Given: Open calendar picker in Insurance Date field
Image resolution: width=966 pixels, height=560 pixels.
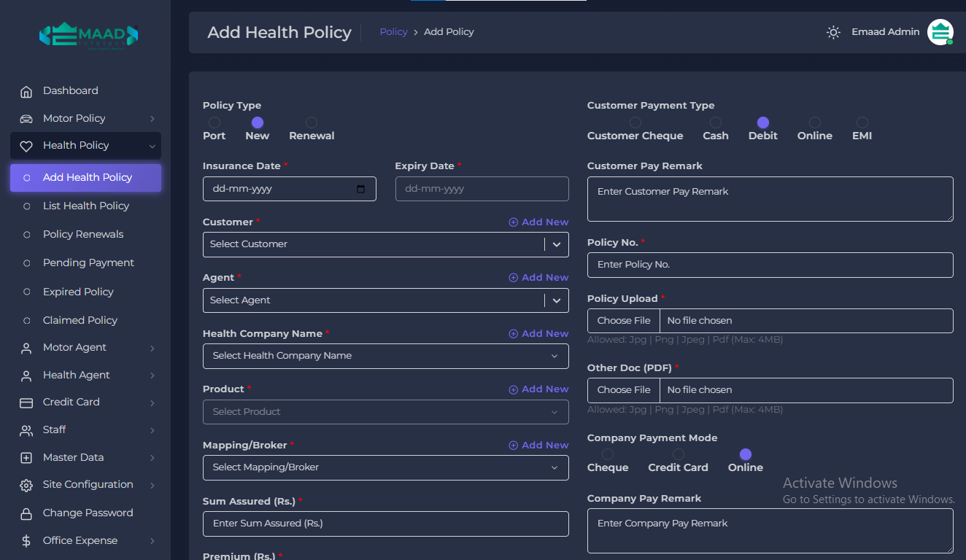Looking at the screenshot, I should coord(360,189).
